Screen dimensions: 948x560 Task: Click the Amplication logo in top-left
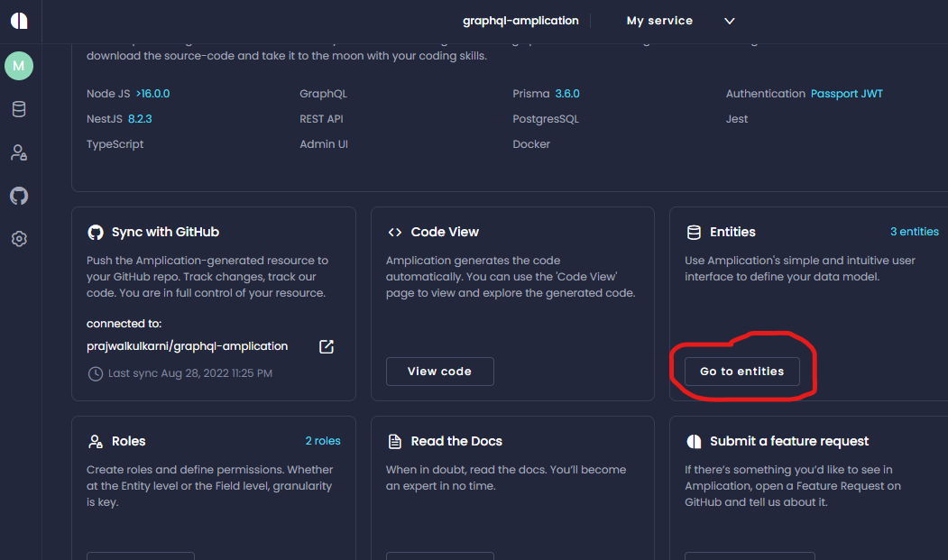point(19,21)
